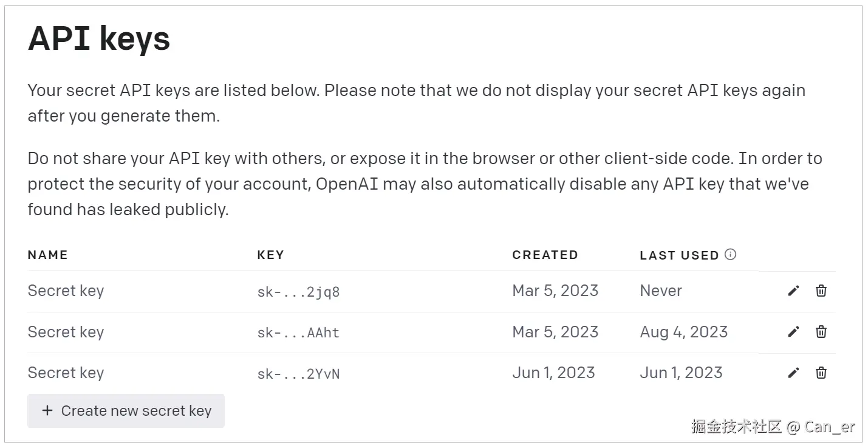Click the plus icon for new key
This screenshot has width=868, height=448.
pos(47,411)
